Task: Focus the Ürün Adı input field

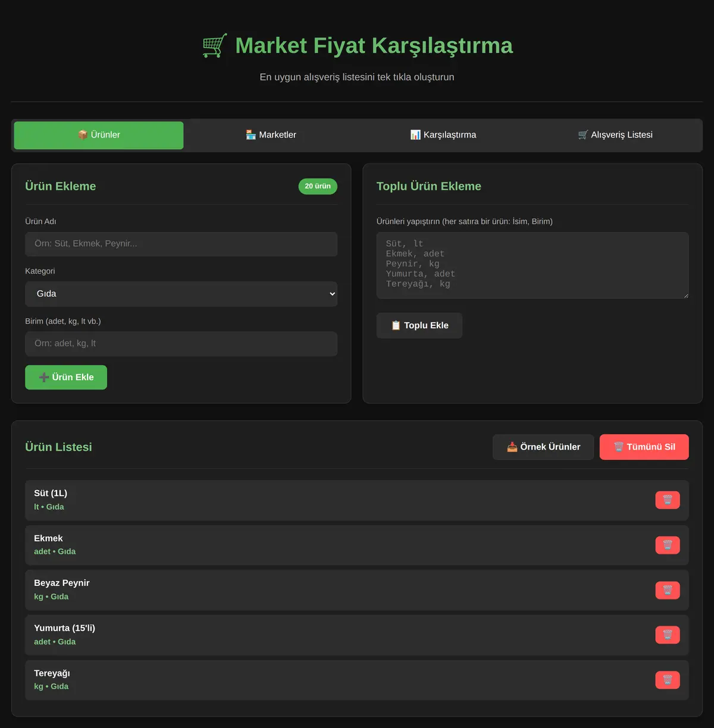Action: click(181, 244)
